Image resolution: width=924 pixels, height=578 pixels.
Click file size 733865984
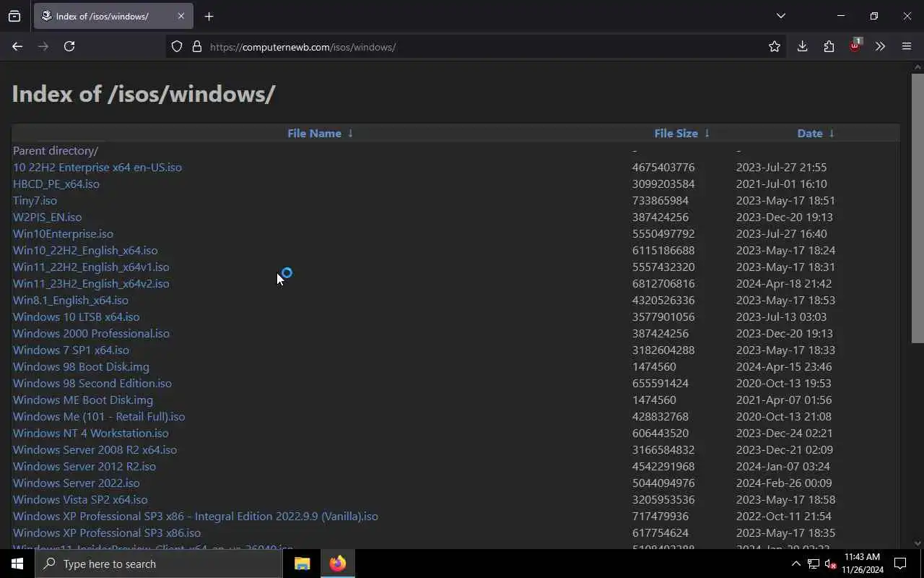coord(661,200)
